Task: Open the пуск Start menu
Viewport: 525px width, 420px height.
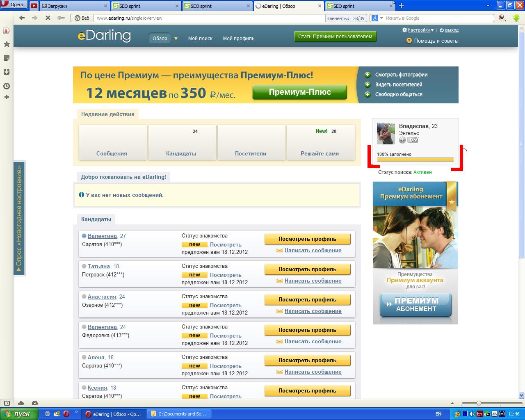Action: pos(19,414)
